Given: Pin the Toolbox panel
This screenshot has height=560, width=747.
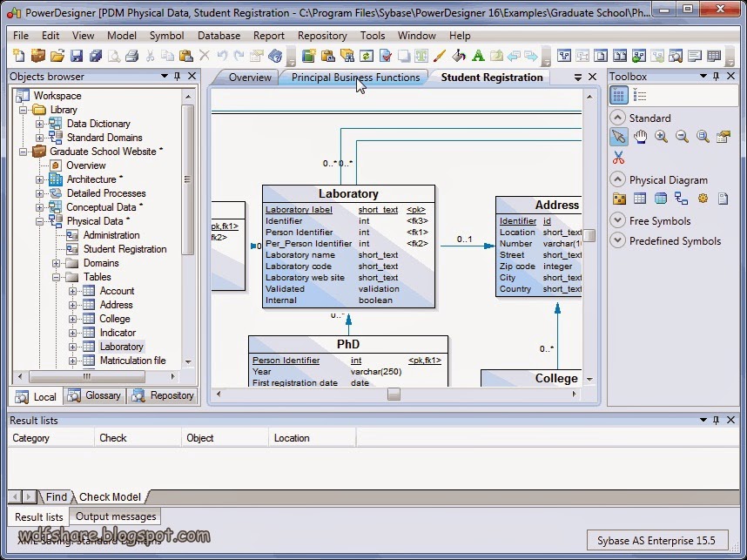Looking at the screenshot, I should tap(716, 77).
